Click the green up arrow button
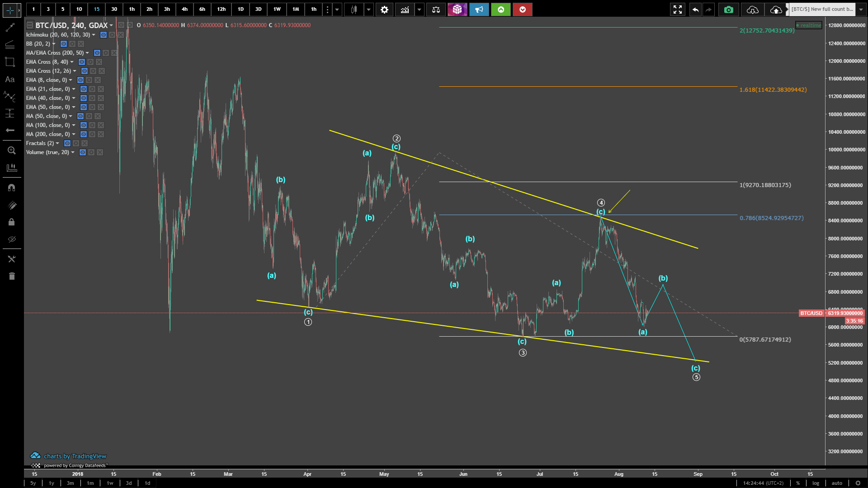The height and width of the screenshot is (488, 868). click(x=501, y=9)
